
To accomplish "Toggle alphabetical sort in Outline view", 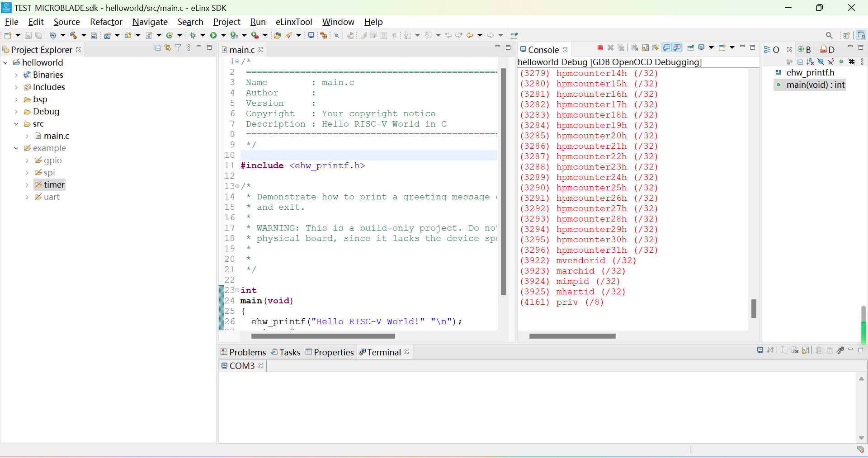I will coord(810,61).
